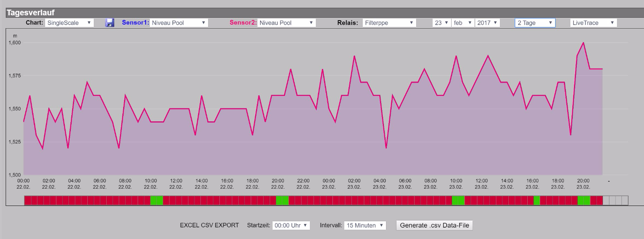Click the narrow green relay segment near 16:00 23.02.
Image resolution: width=644 pixels, height=239 pixels.
(x=537, y=200)
